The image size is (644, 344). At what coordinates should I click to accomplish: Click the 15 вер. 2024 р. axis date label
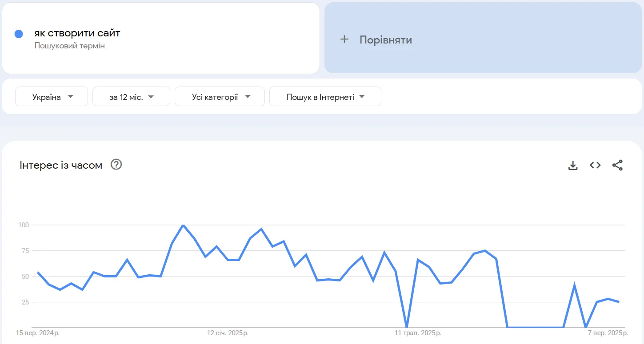pyautogui.click(x=37, y=332)
